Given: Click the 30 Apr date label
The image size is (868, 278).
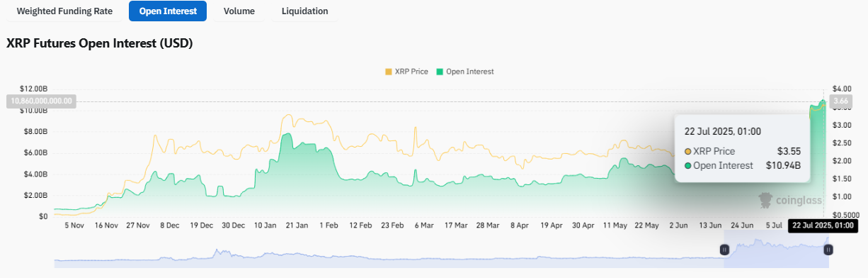Looking at the screenshot, I should (x=583, y=226).
